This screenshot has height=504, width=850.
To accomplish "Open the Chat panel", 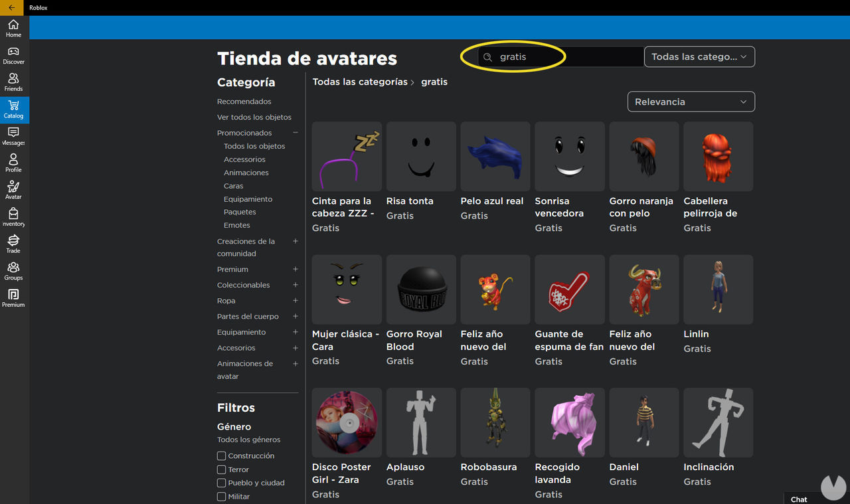I will [799, 499].
